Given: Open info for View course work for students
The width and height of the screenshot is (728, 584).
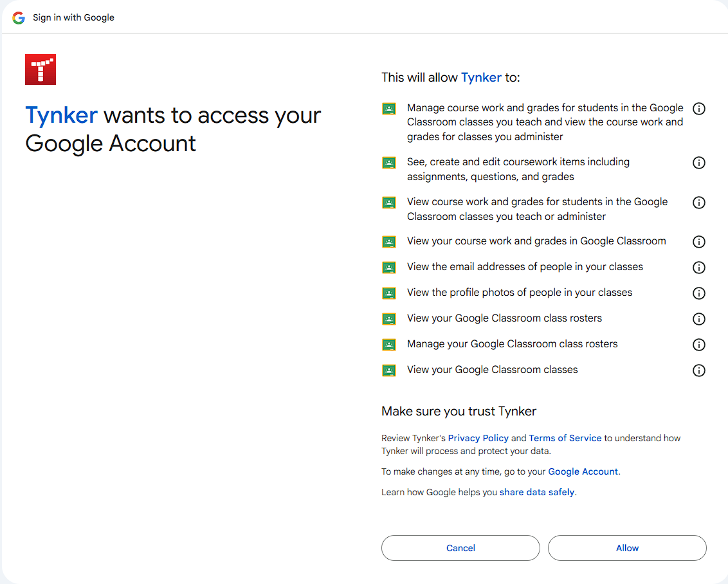Looking at the screenshot, I should coord(699,203).
